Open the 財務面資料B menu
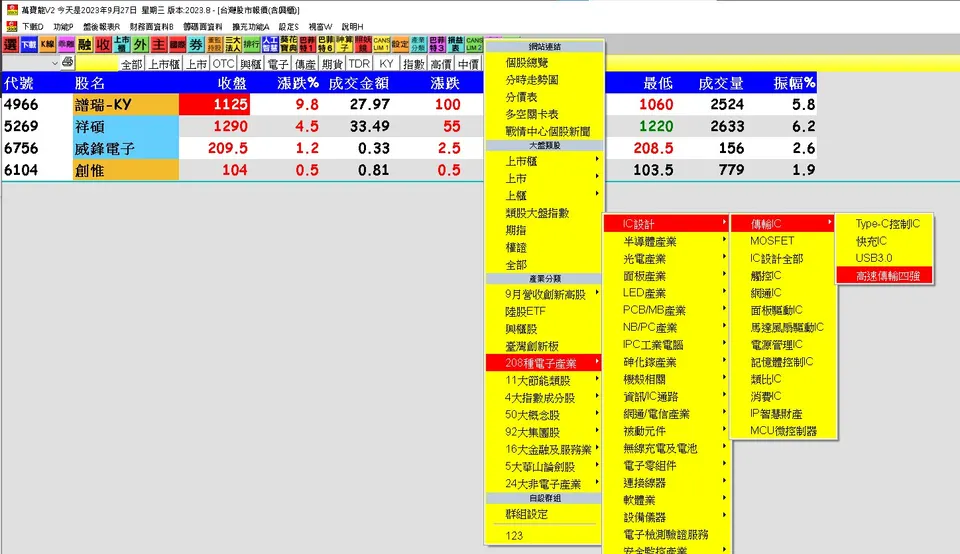This screenshot has height=554, width=960. 152,27
